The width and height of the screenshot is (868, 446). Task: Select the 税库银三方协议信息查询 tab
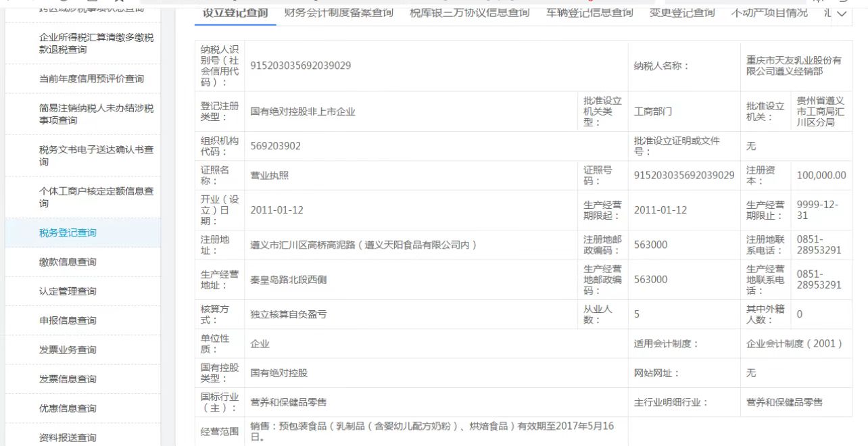tap(470, 13)
